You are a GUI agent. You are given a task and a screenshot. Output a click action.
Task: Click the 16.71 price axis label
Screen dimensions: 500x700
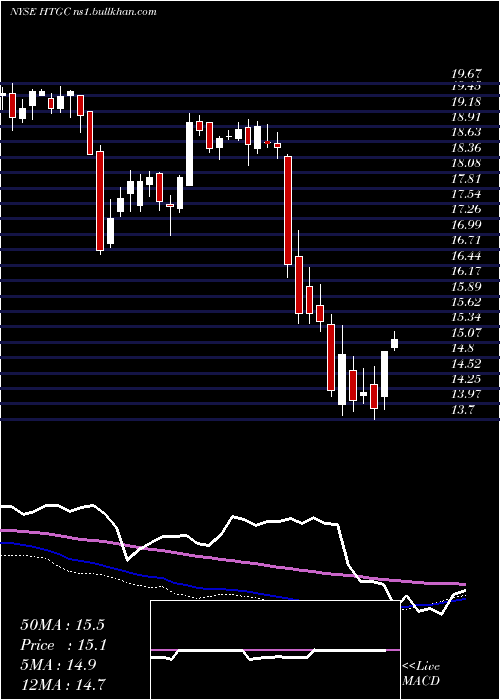[466, 240]
